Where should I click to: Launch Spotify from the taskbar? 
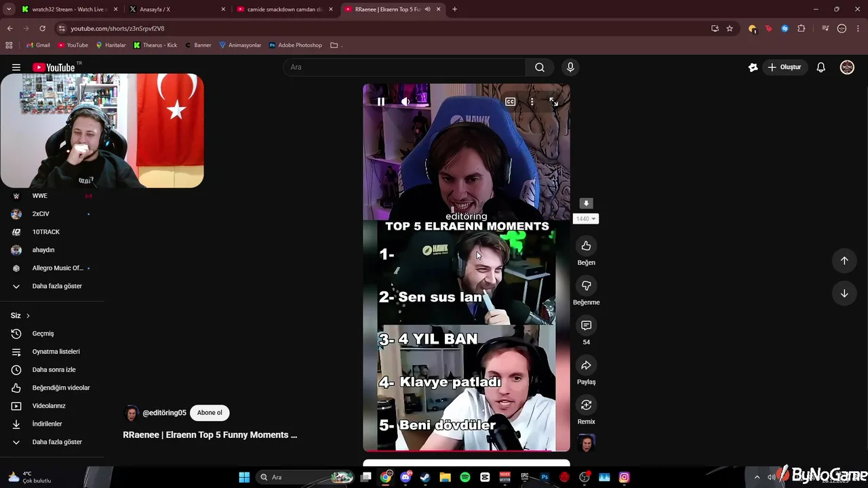pos(465,477)
